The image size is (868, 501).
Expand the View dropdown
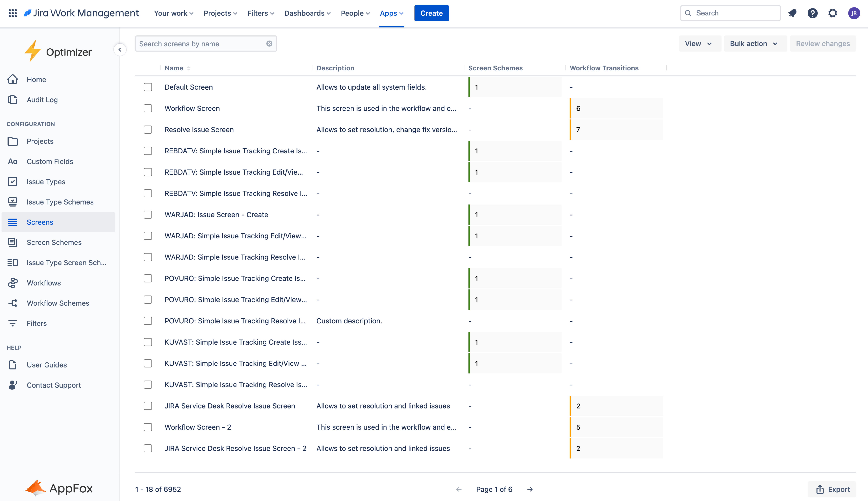699,44
